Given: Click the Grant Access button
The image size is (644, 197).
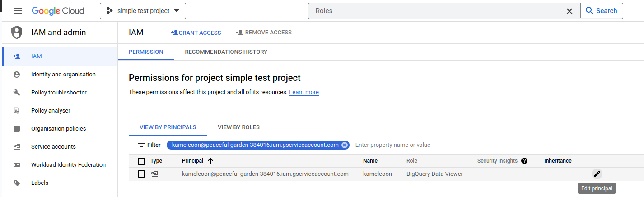Looking at the screenshot, I should pos(196,33).
